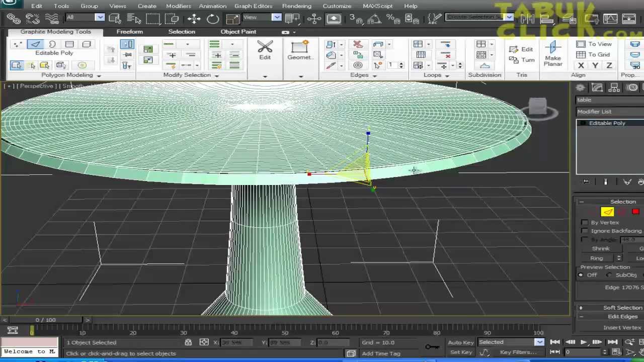This screenshot has width=644, height=362.
Task: Click Make Planar icon
Action: coord(553,54)
